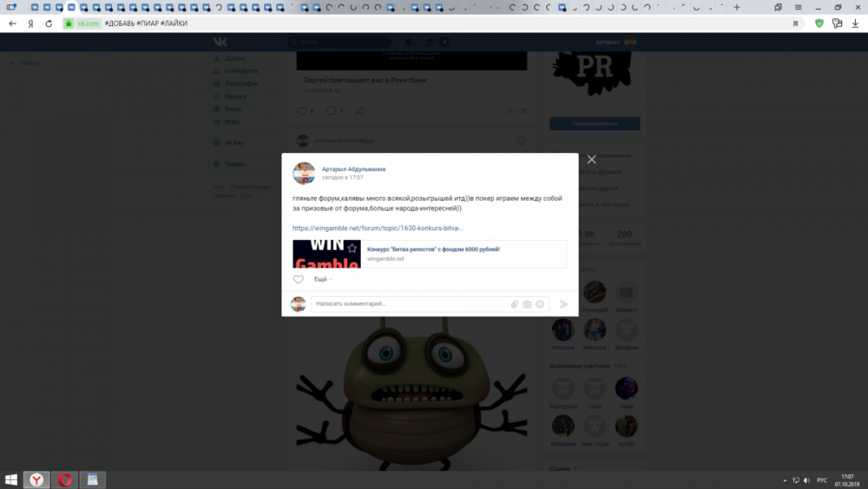
Task: Open a new browser tab with plus
Action: [736, 7]
